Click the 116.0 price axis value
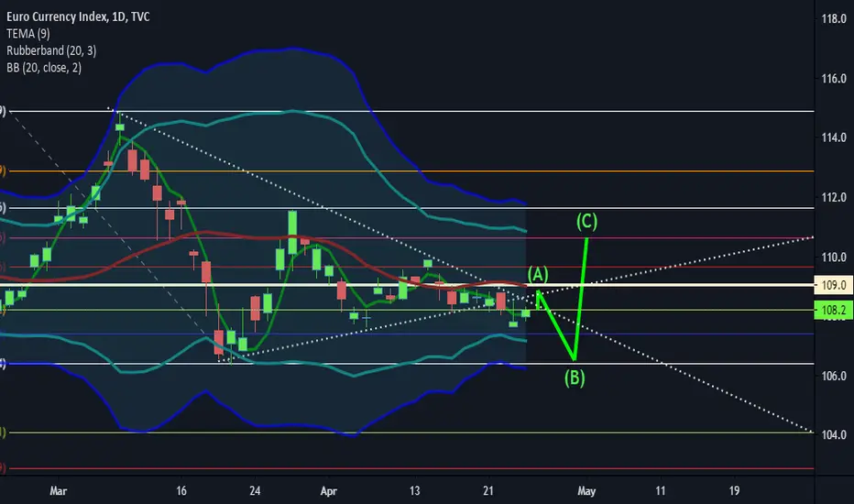The image size is (854, 504). [833, 79]
